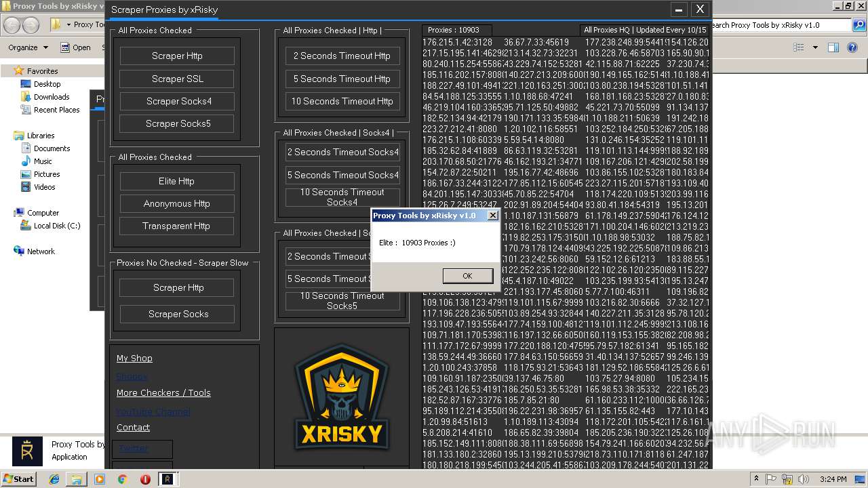868x488 pixels.
Task: Select 10 Seconds Timeout Http
Action: pyautogui.click(x=342, y=101)
